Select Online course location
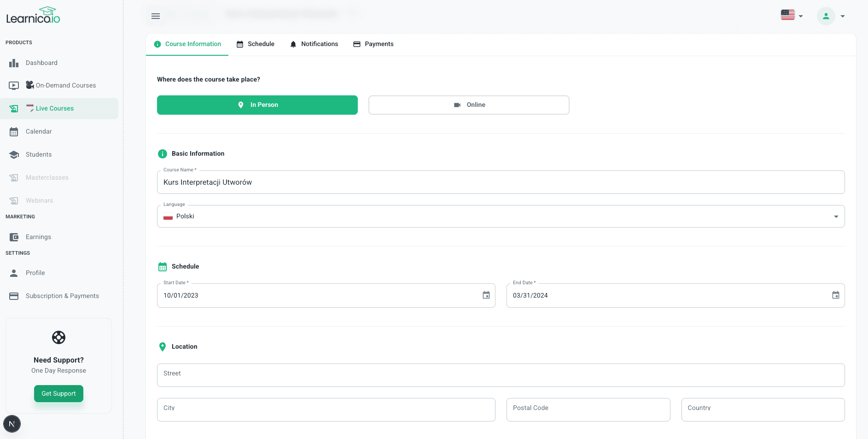Viewport: 868px width, 439px height. (468, 105)
